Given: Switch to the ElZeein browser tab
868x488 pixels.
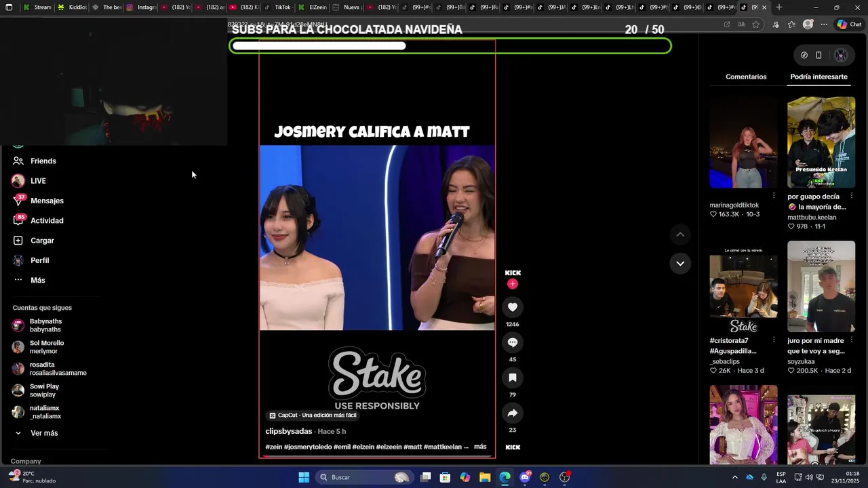Looking at the screenshot, I should coord(311,7).
